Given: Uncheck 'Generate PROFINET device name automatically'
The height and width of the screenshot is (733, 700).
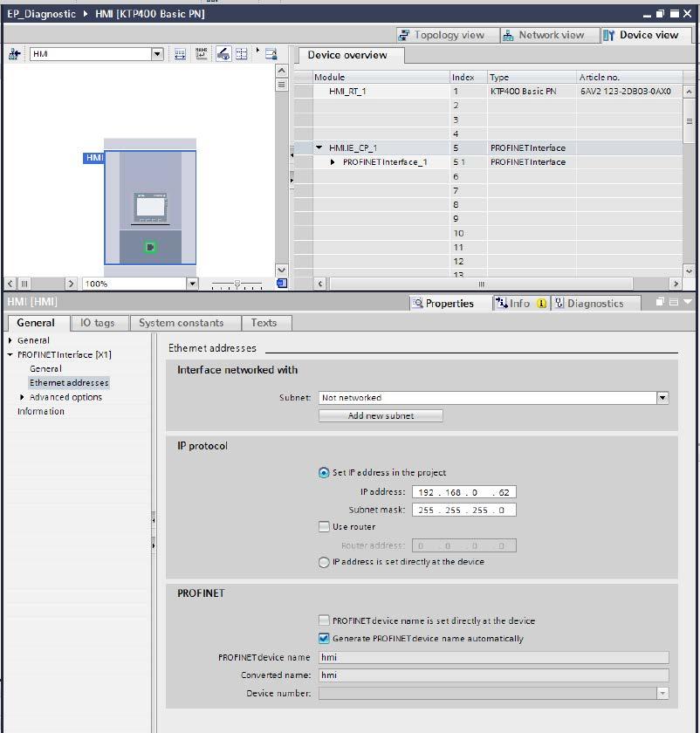Looking at the screenshot, I should point(324,639).
